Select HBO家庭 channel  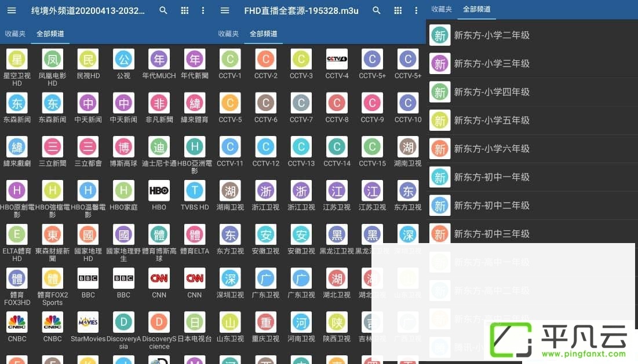[x=123, y=196]
